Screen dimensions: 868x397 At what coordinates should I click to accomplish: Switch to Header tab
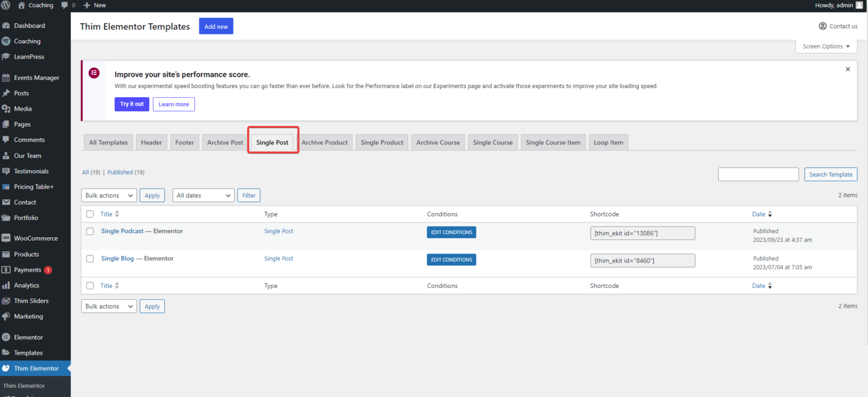click(x=151, y=142)
